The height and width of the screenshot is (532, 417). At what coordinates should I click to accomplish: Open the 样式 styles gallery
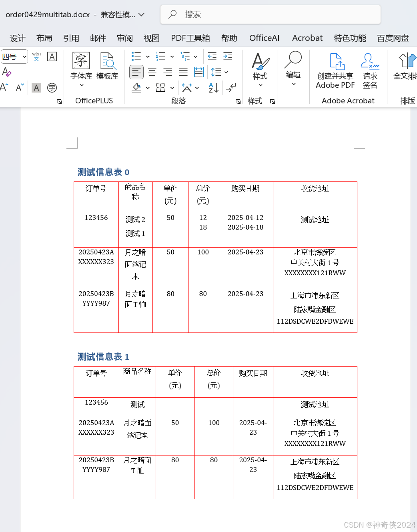(260, 70)
